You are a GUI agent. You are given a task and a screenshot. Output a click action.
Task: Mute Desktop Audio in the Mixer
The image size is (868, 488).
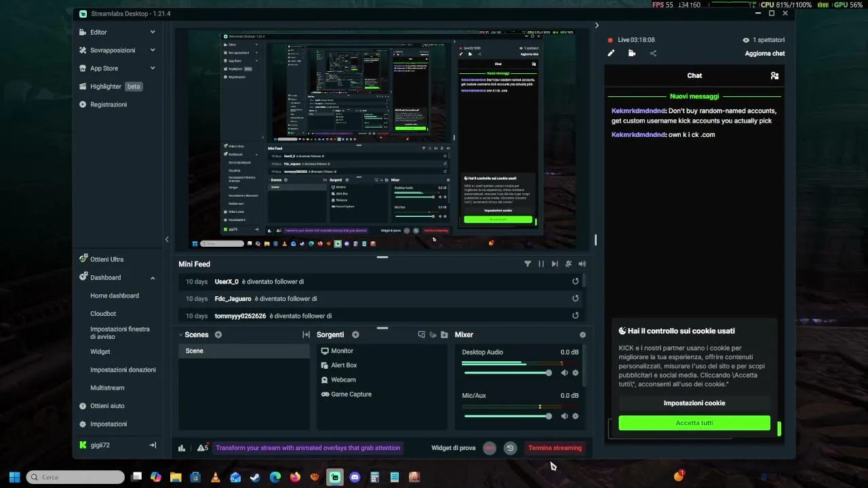tap(564, 373)
